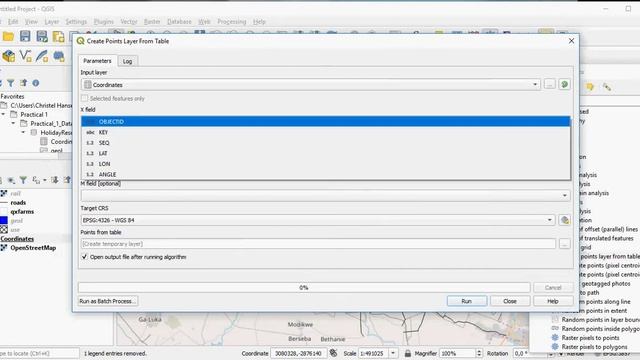This screenshot has height=360, width=640.
Task: Open the Plugins menu
Action: 104,22
